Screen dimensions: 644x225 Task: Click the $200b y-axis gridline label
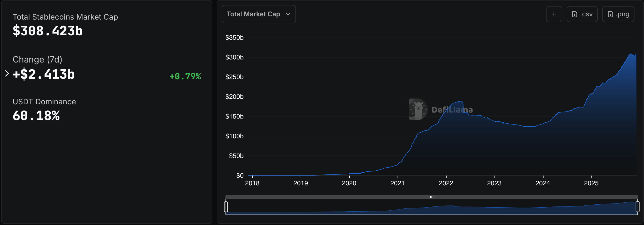pyautogui.click(x=234, y=97)
